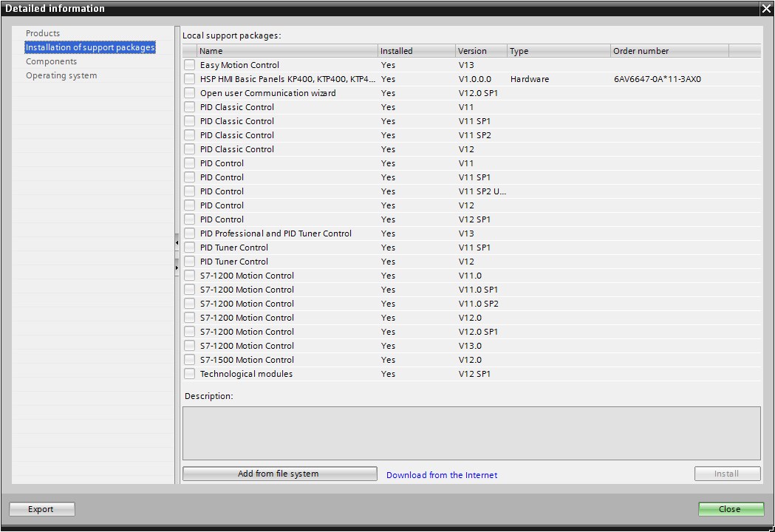Sort by the Installed column header
Image resolution: width=775 pixels, height=532 pixels.
click(417, 51)
